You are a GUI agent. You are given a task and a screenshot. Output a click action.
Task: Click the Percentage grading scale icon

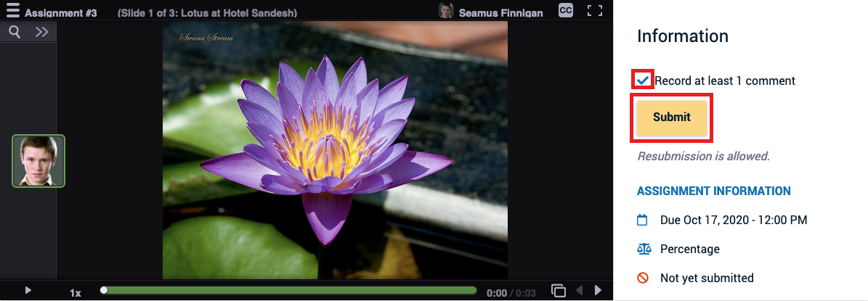pos(643,249)
